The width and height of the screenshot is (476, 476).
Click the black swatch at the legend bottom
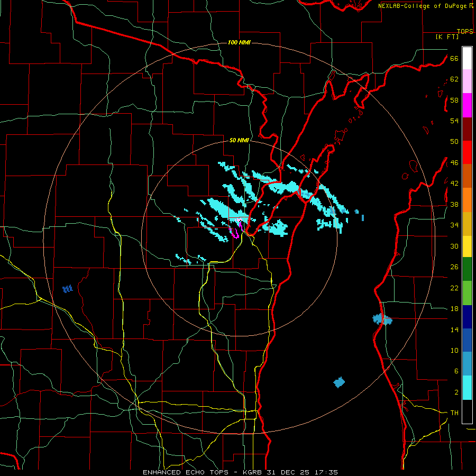point(467,411)
